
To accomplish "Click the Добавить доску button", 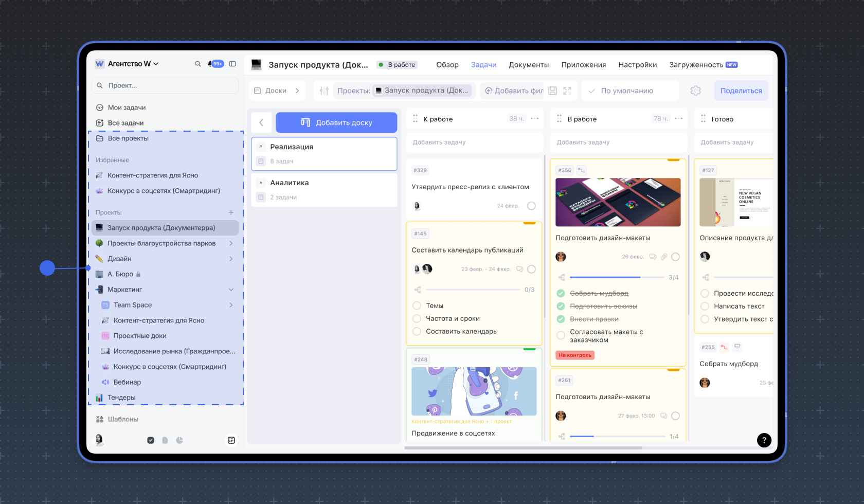I will click(336, 122).
